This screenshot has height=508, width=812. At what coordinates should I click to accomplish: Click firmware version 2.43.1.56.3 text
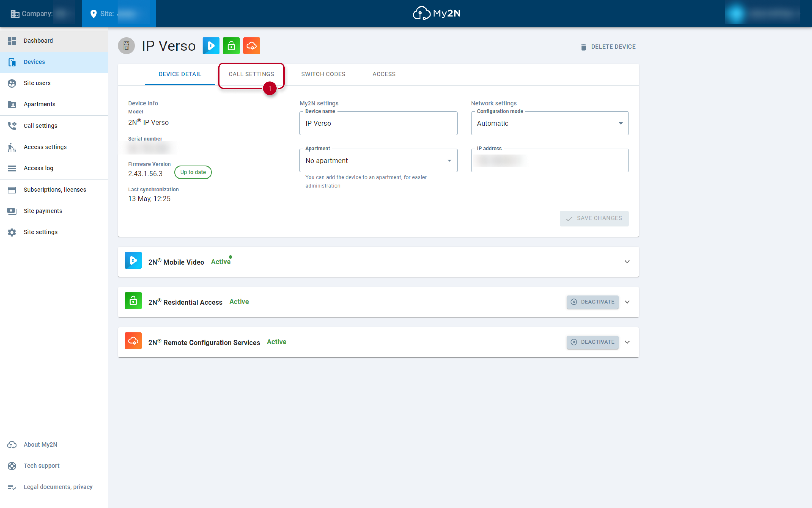click(145, 174)
